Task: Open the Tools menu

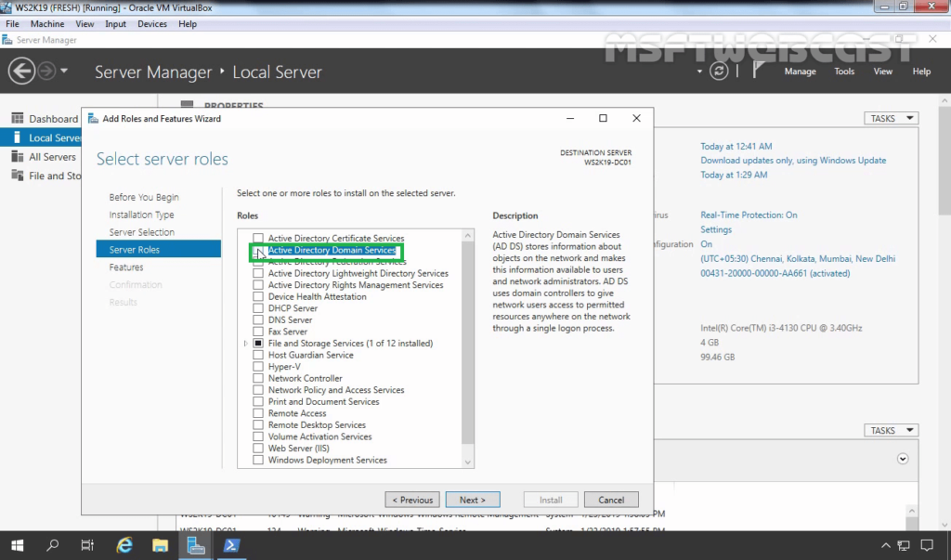Action: [x=843, y=71]
